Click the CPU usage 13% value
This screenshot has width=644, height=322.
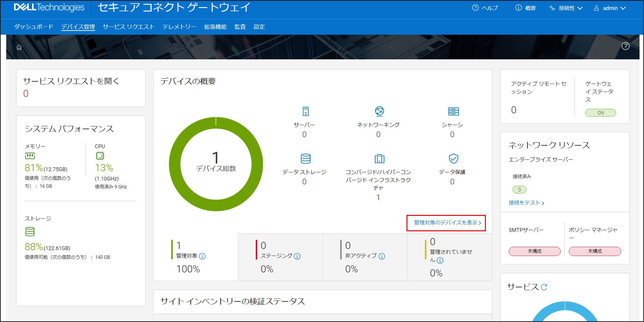tap(104, 168)
